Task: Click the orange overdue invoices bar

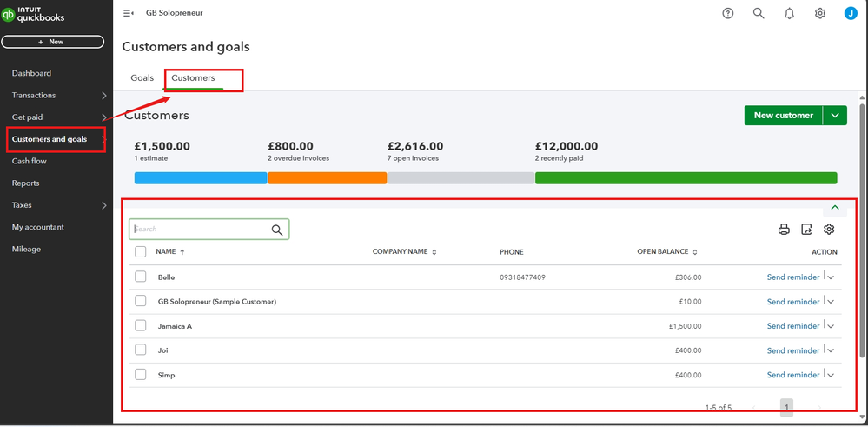Action: tap(327, 178)
